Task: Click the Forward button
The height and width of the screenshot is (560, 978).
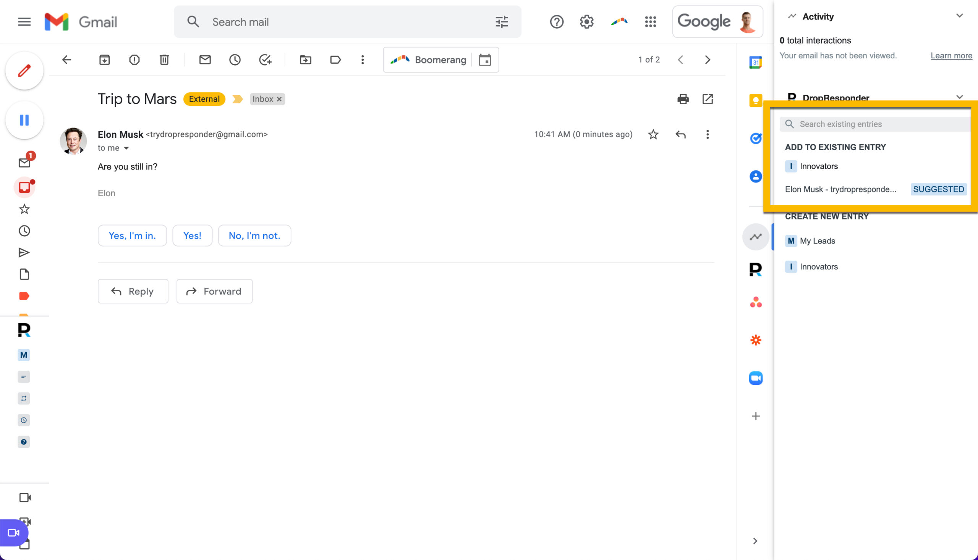Action: [x=214, y=291]
